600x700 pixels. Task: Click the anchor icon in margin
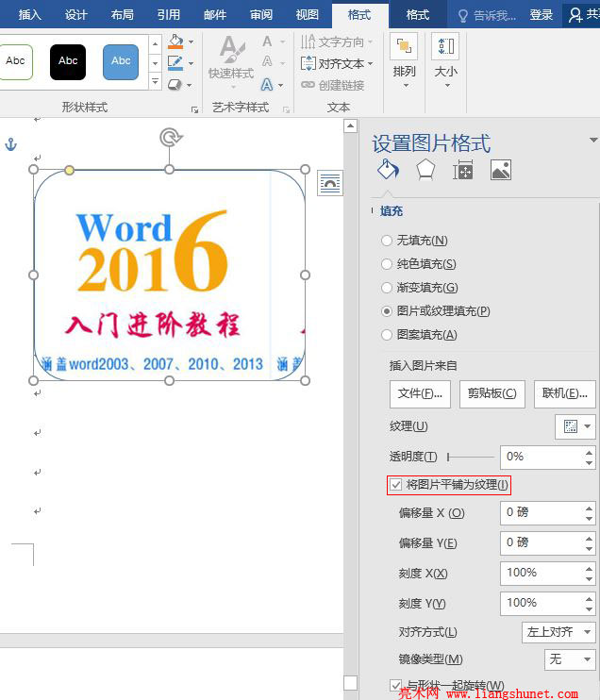pos(10,143)
